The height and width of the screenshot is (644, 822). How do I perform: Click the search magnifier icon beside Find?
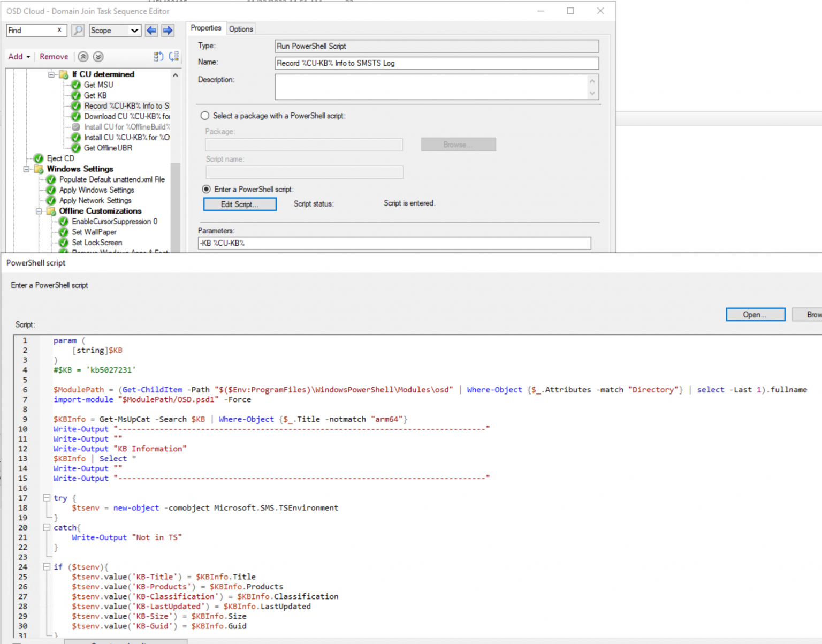tap(77, 31)
